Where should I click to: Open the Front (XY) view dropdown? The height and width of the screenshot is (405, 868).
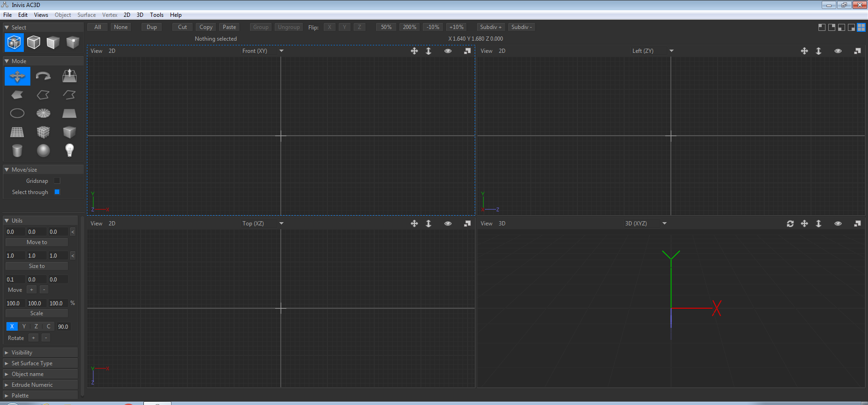tap(281, 51)
